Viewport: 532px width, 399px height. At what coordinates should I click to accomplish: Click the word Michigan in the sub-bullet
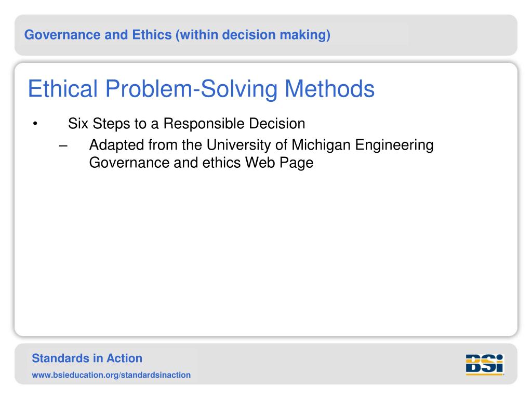click(x=321, y=145)
